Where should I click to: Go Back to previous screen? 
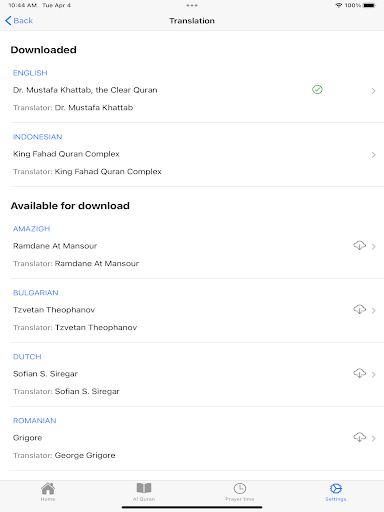pos(19,21)
